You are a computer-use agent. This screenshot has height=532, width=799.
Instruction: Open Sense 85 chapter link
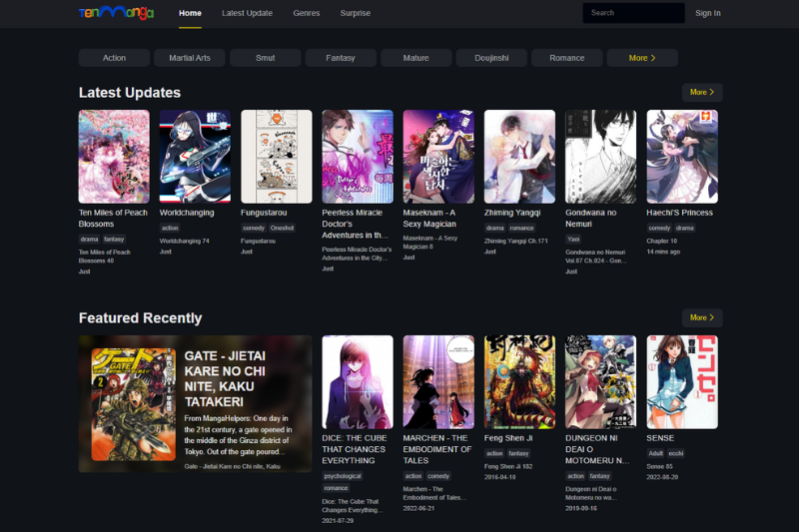[659, 466]
